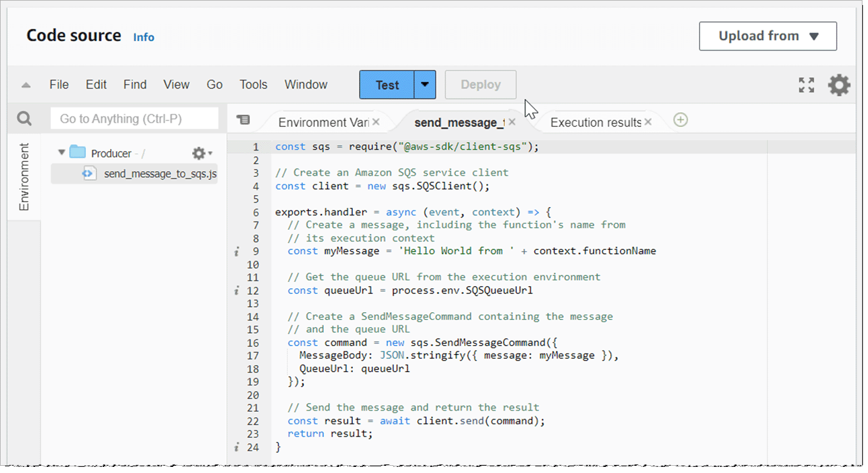Click the info marker on line 9
The image size is (868, 473).
tap(236, 252)
